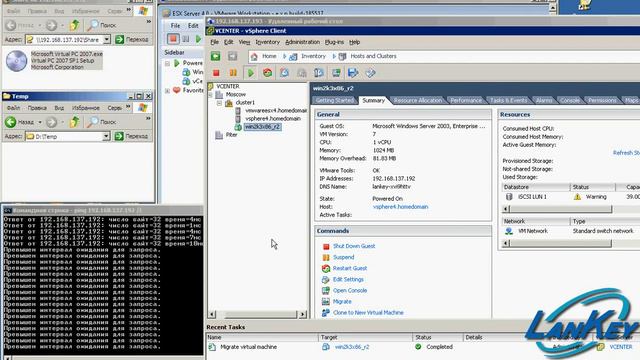Click the green Power On play icon in the vSphere toolbar

[250, 73]
